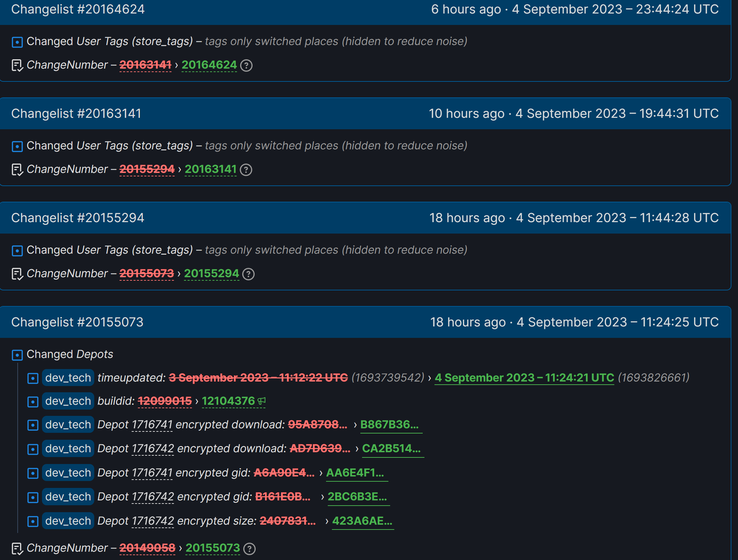Click old value 95A8708...
Image resolution: width=738 pixels, height=560 pixels.
(x=318, y=425)
